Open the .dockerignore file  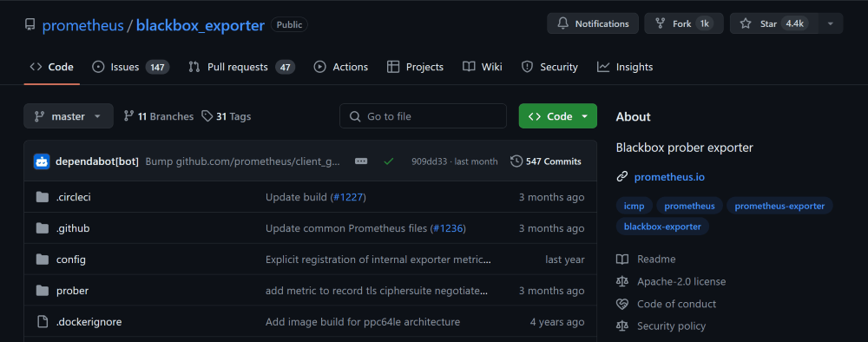coord(89,321)
